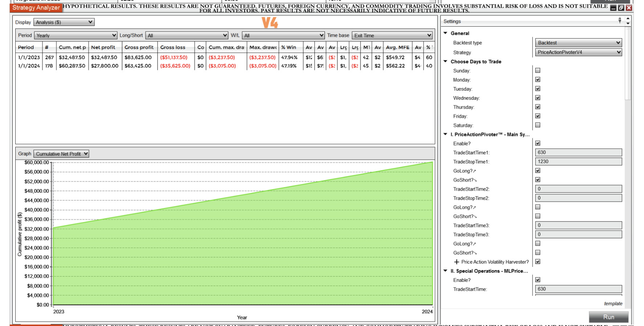The height and width of the screenshot is (326, 644).
Task: Open the Strategy dropdown PriceActionPivoterV4
Action: point(578,52)
